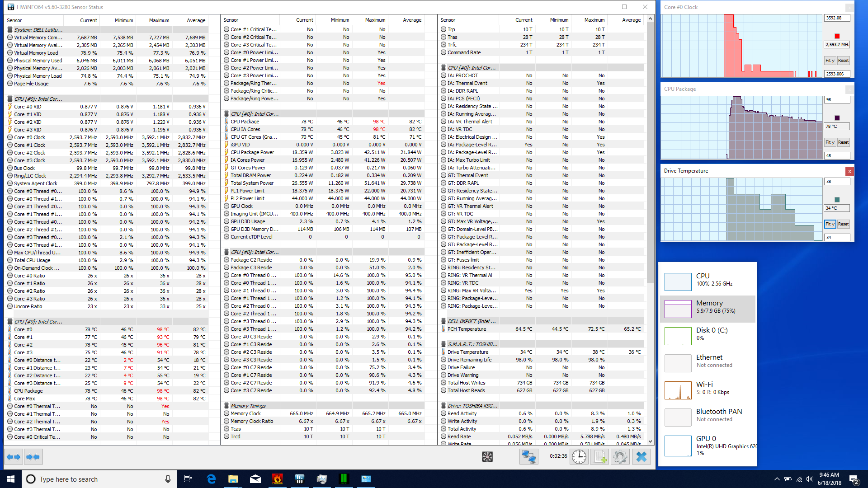The height and width of the screenshot is (488, 868).
Task: Click the Maximum column header in left panel
Action: [159, 20]
